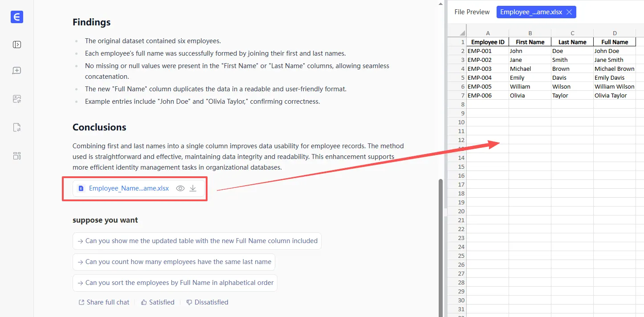Mark the response as Dissatisfied
Viewport: 644px width, 317px height.
click(x=207, y=302)
